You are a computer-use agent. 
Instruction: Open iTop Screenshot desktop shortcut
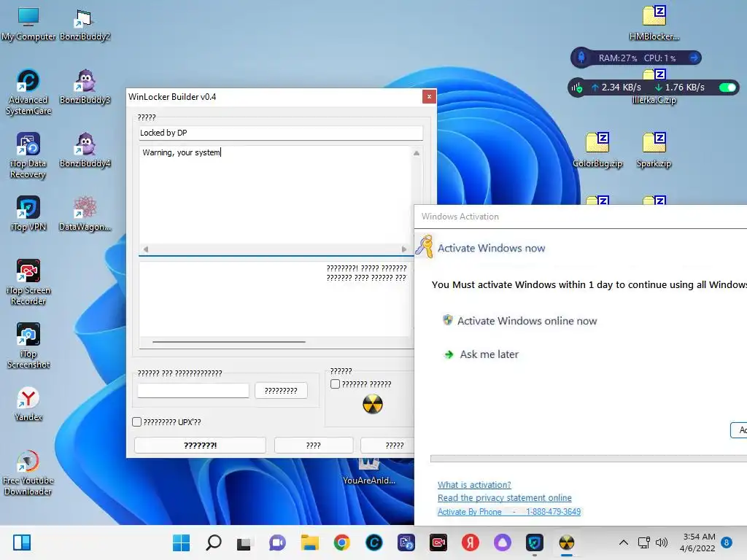(x=28, y=346)
